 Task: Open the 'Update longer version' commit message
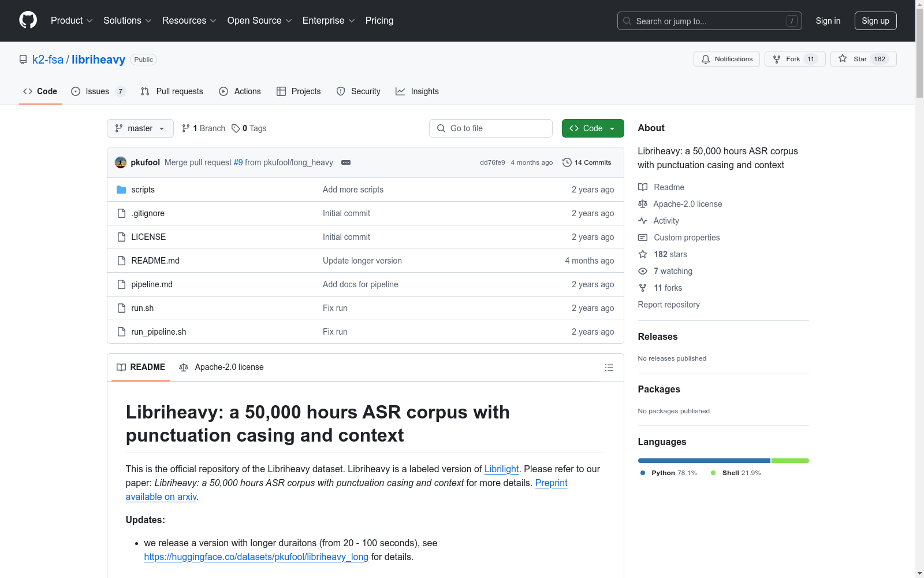pyautogui.click(x=362, y=261)
